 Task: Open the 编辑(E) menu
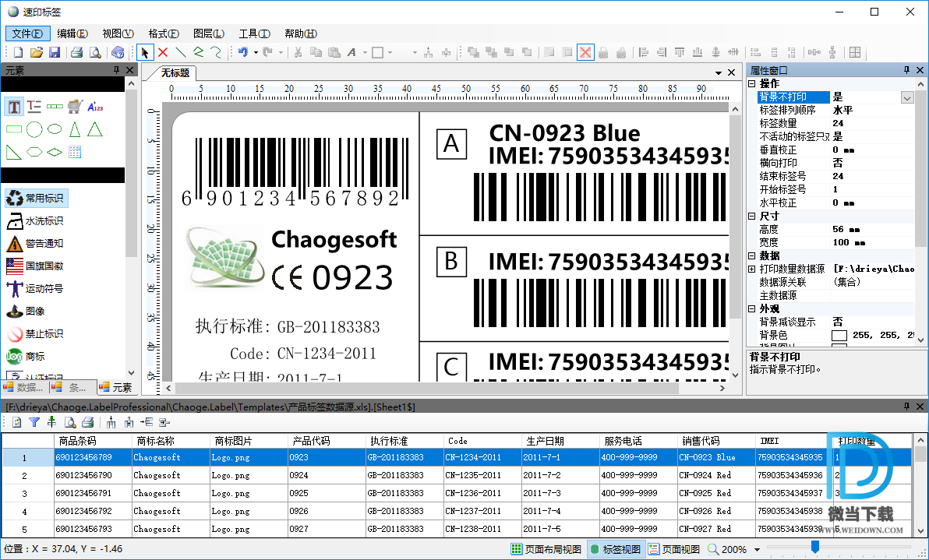click(x=72, y=33)
